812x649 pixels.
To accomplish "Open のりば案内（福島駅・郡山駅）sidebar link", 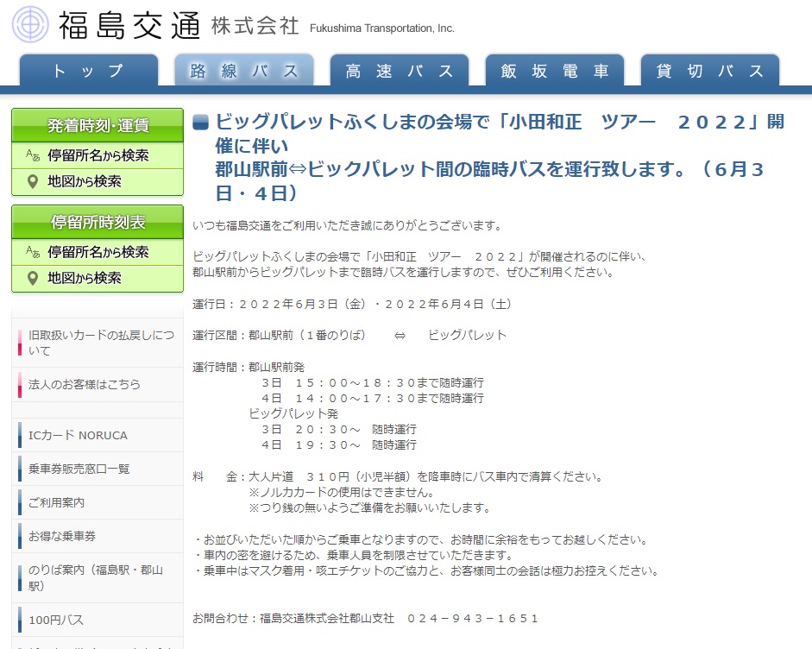I will [96, 578].
